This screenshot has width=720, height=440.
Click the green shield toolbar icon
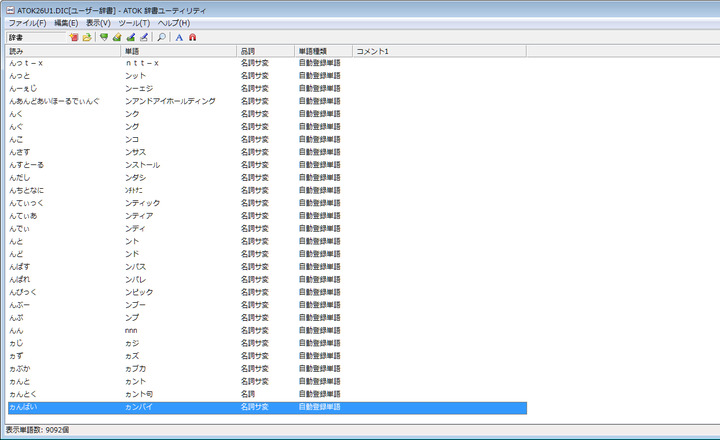click(x=104, y=37)
